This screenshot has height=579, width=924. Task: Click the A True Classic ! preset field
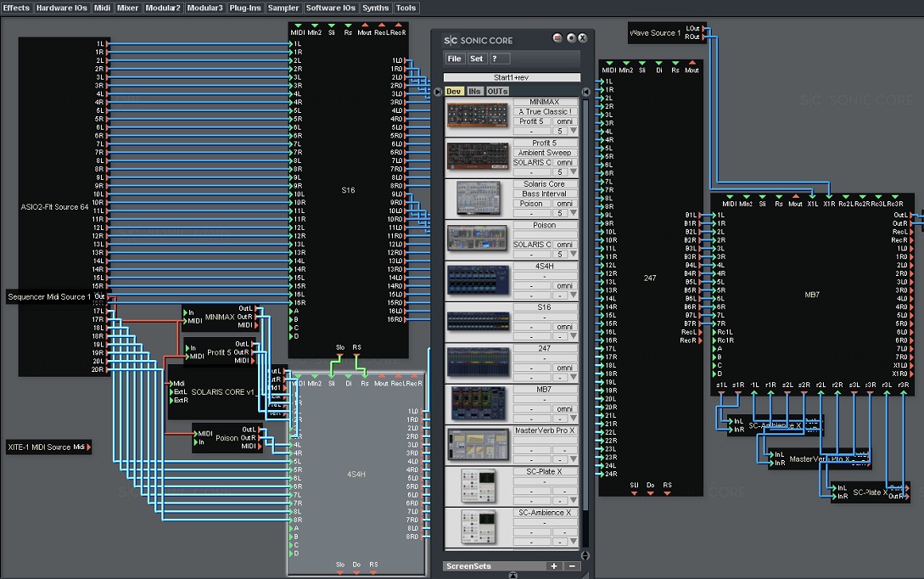pyautogui.click(x=545, y=111)
